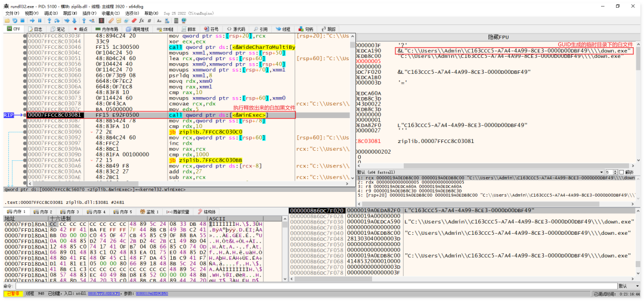Click the run arrow toolbar icon
Screen dimensions: 644x301
point(32,20)
